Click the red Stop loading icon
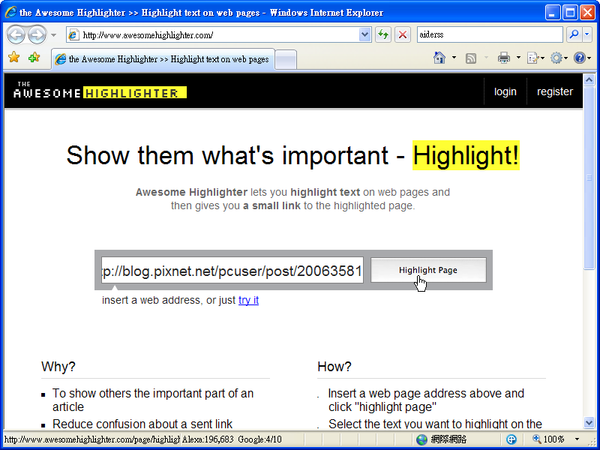The height and width of the screenshot is (450, 600). coord(403,35)
